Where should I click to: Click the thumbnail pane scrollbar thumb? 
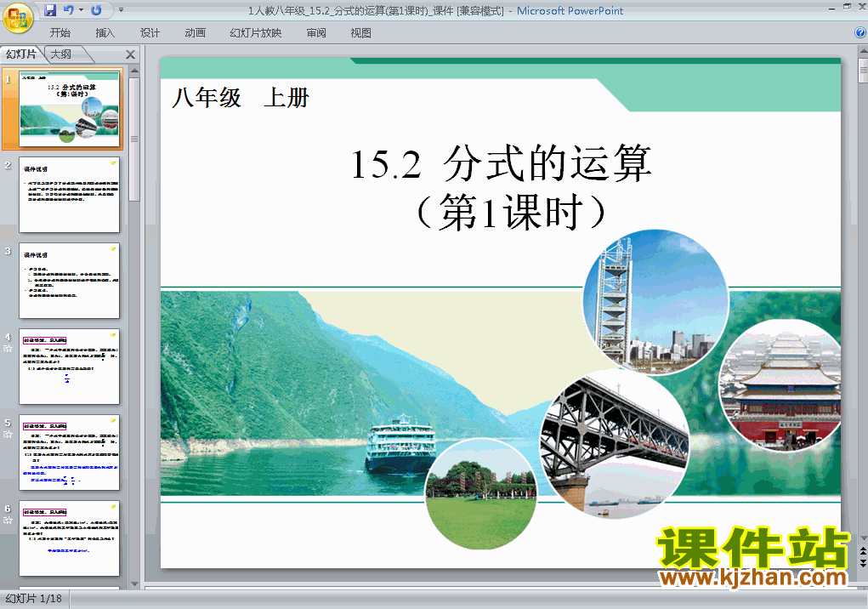[x=134, y=139]
